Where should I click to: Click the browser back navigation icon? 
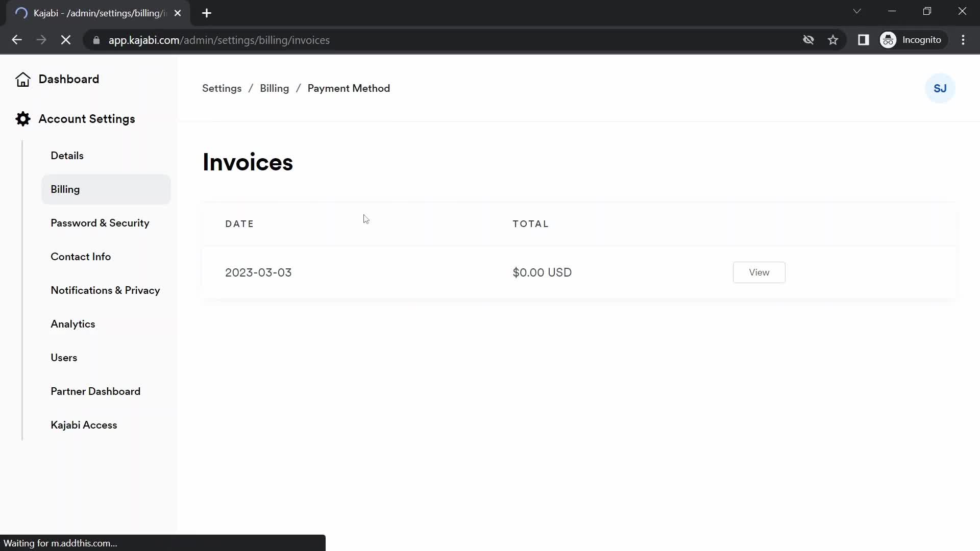(x=16, y=40)
